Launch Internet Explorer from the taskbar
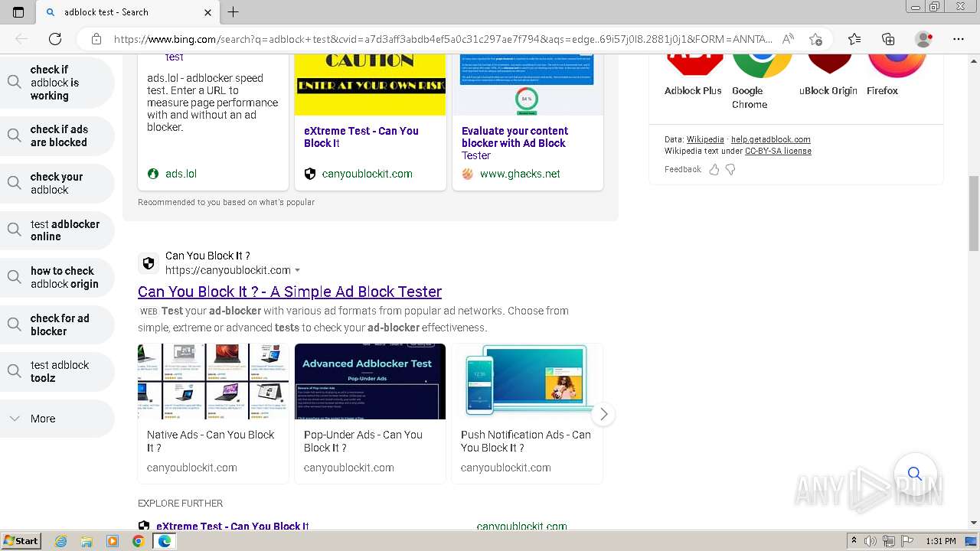This screenshot has width=980, height=551. tap(61, 541)
